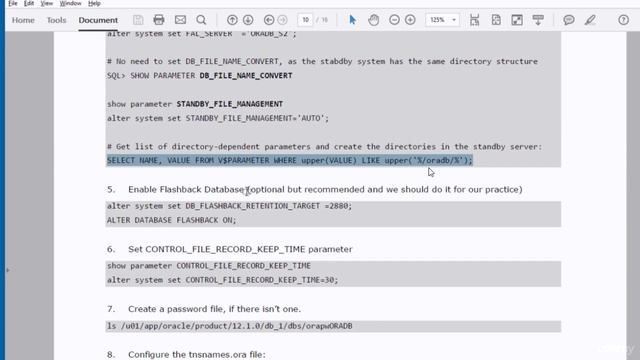The image size is (640, 360).
Task: Open the Help menu
Action: click(x=94, y=3)
